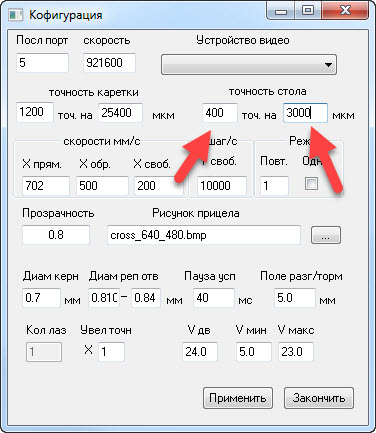Click the Прозрачность label
This screenshot has height=433, width=376.
pyautogui.click(x=58, y=213)
